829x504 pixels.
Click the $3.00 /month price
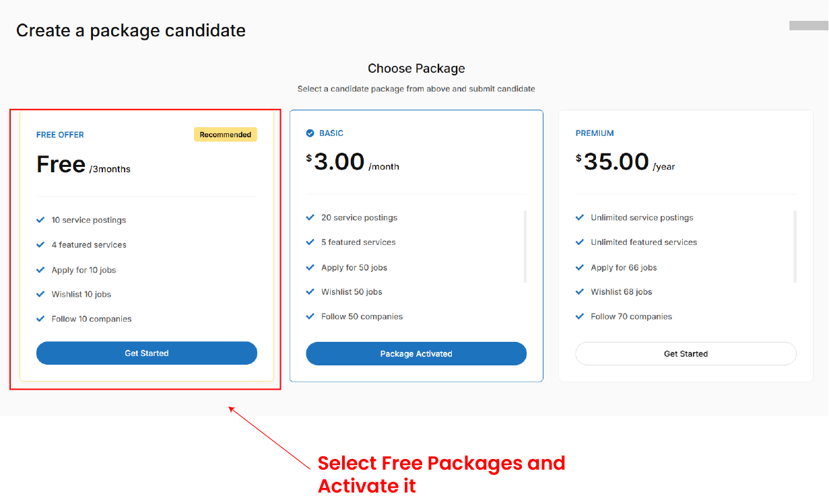click(x=352, y=162)
